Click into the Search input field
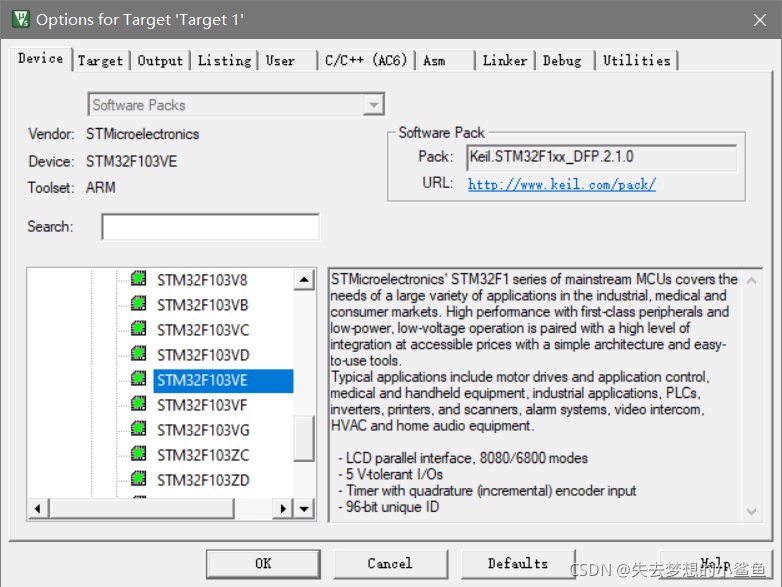The width and height of the screenshot is (782, 587). tap(210, 227)
